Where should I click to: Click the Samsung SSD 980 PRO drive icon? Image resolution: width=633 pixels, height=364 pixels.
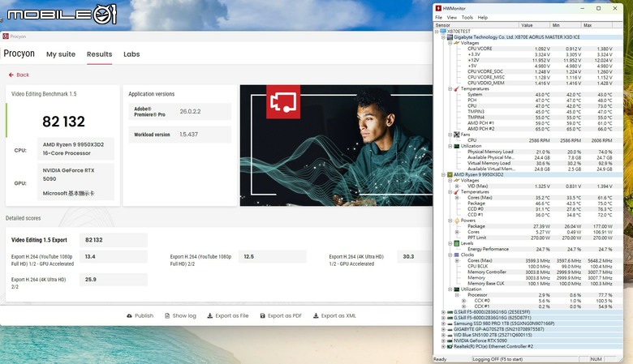(450, 323)
